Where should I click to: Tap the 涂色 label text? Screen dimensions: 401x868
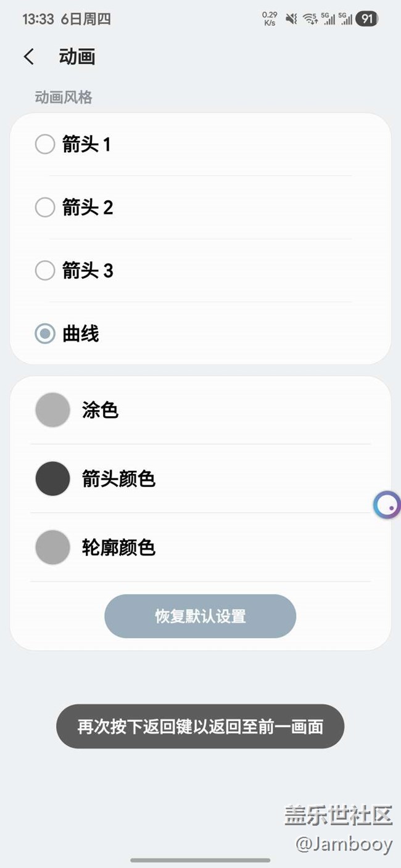coord(100,410)
